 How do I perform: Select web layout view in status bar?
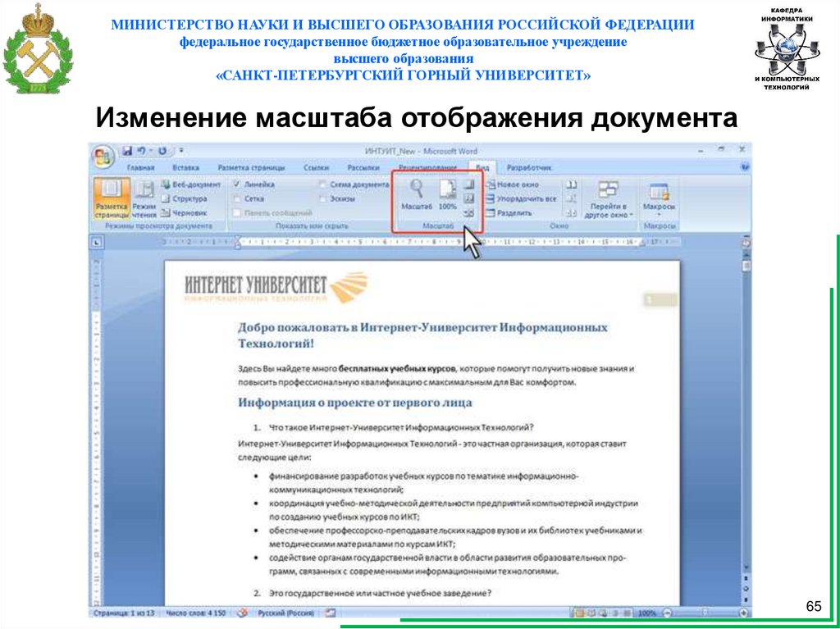click(x=605, y=613)
